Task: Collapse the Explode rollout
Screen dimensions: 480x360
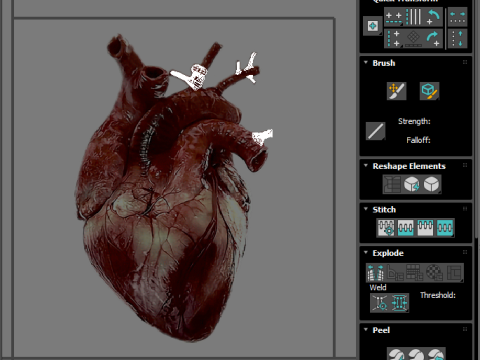Action: [x=366, y=252]
